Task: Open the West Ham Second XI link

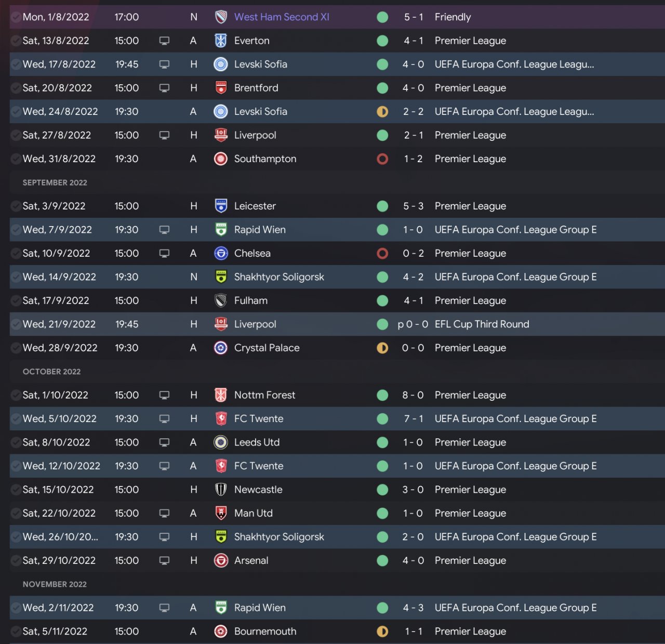Action: coord(282,17)
